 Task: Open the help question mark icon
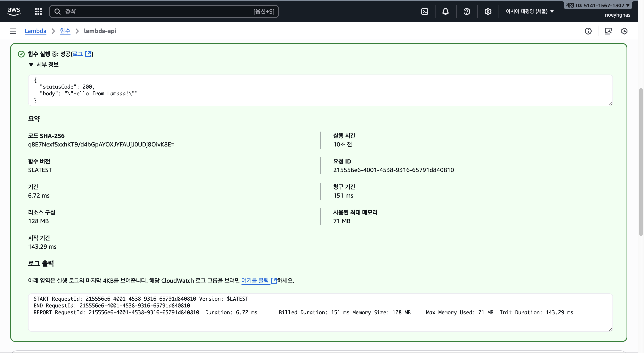(x=467, y=11)
